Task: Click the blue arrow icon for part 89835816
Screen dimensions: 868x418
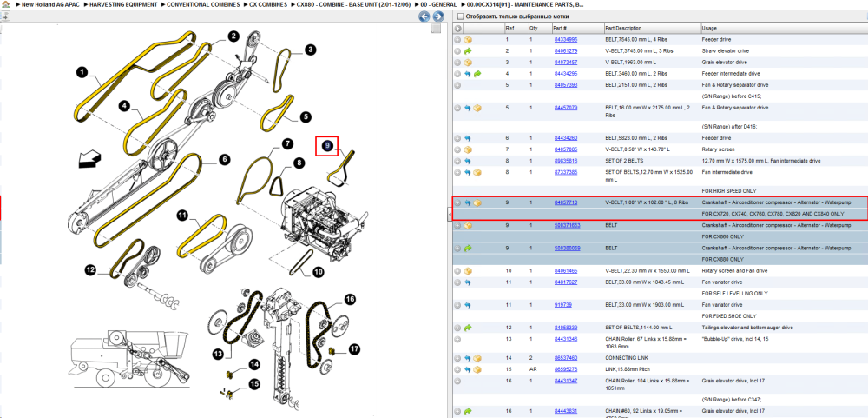Action: [x=469, y=161]
